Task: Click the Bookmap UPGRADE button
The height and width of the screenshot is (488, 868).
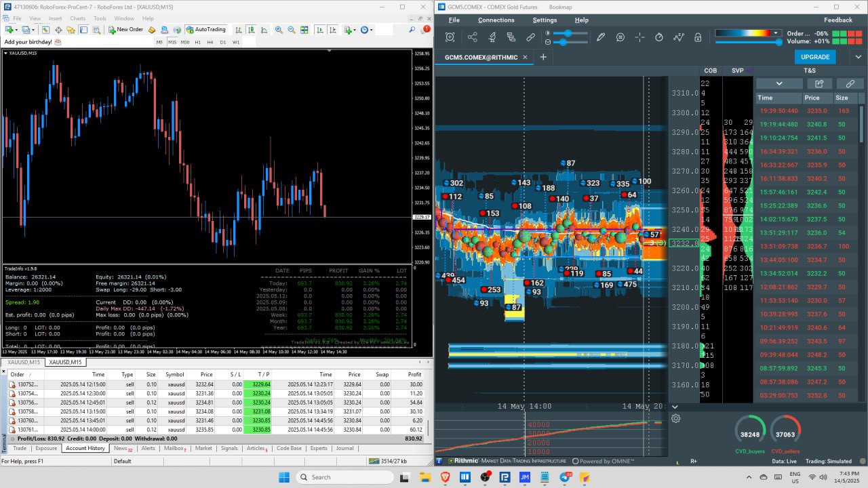Action: coord(815,57)
